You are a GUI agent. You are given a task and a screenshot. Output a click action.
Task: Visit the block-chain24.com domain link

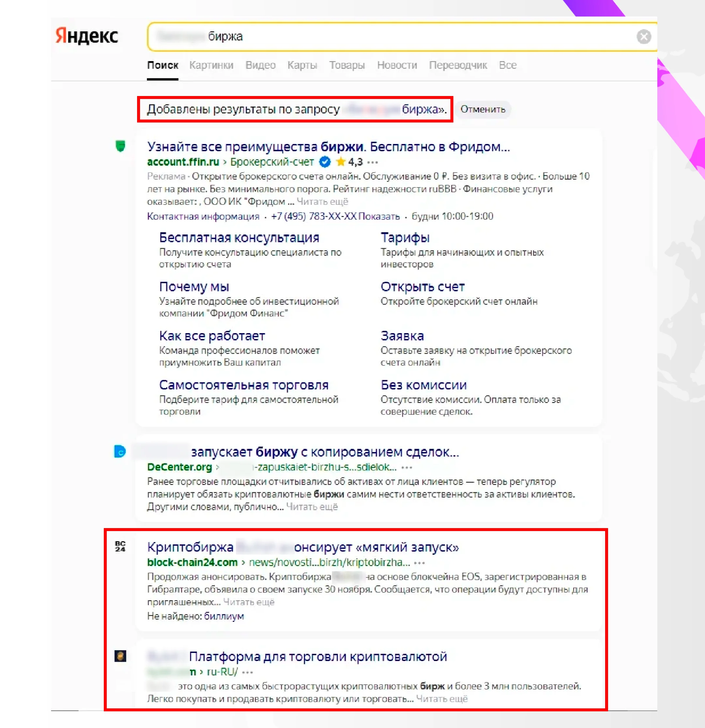[192, 562]
